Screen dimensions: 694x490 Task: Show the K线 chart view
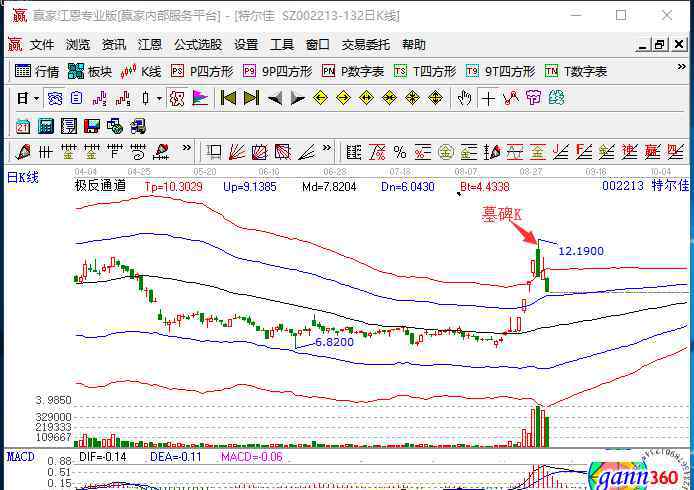tap(141, 71)
